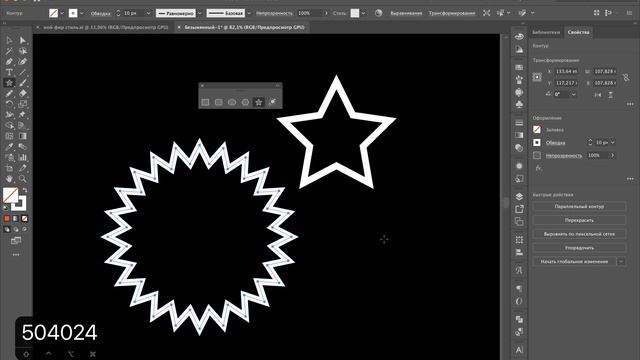Set paint mode to None
Image resolution: width=640 pixels, height=360 pixels.
point(25,219)
